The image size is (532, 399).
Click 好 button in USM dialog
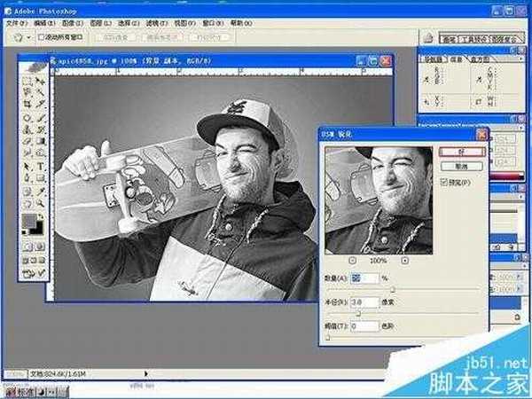(462, 152)
